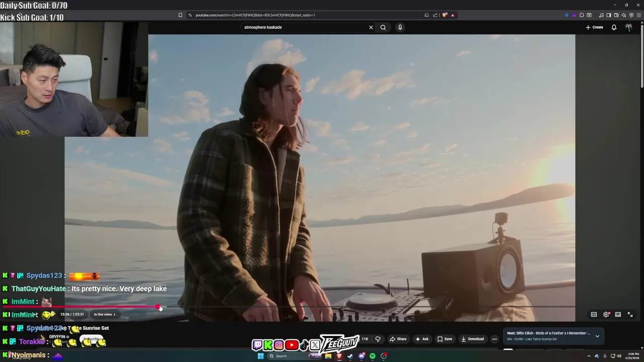Viewport: 644px width, 362px height.
Task: Open the Brave Wallet icon
Action: click(x=616, y=15)
